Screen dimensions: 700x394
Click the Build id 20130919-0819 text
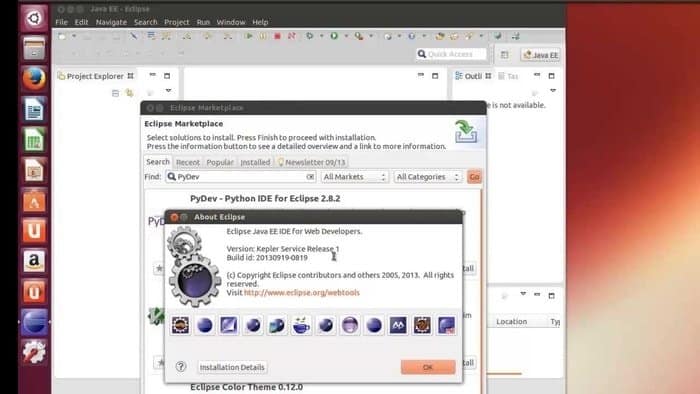(x=267, y=257)
